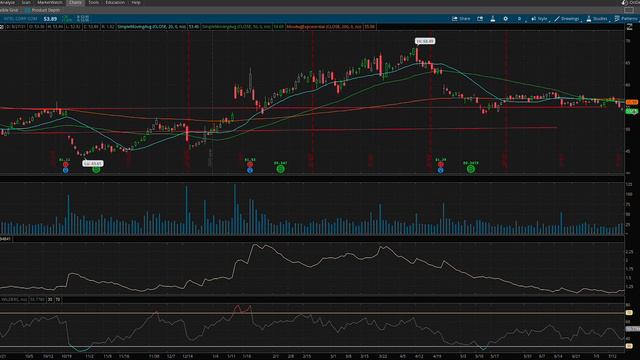This screenshot has width=640, height=360.
Task: Click the low price bubble near November
Action: tap(93, 163)
